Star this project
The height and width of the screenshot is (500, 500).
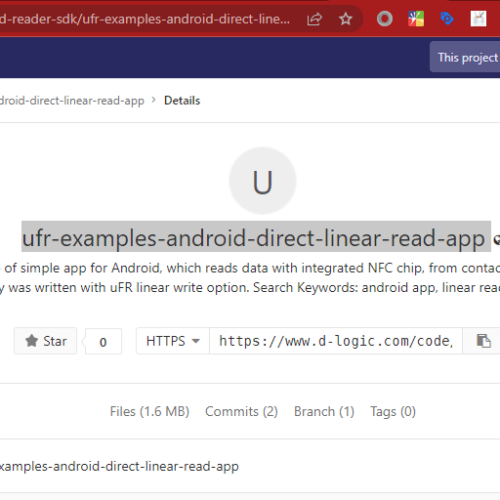[x=46, y=341]
